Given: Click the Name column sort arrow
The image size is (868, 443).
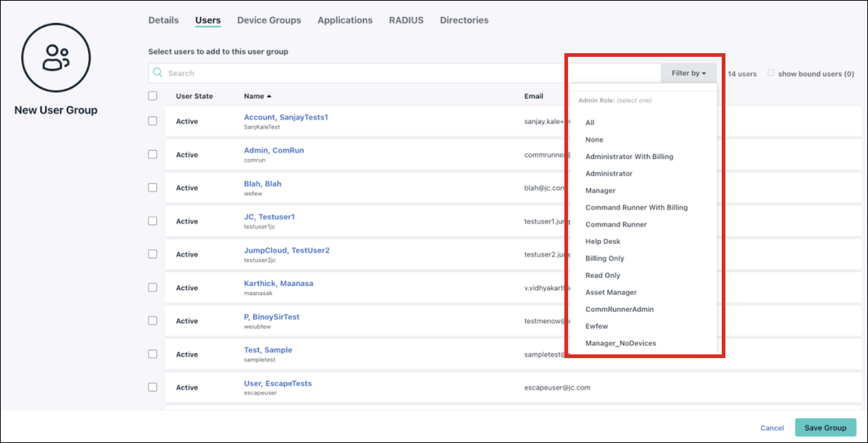Looking at the screenshot, I should point(269,96).
